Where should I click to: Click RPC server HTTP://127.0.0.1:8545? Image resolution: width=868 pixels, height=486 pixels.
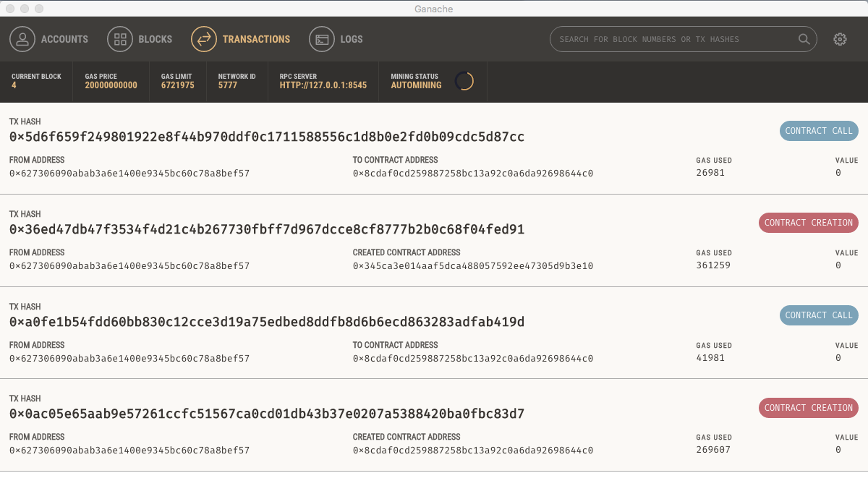[x=323, y=85]
